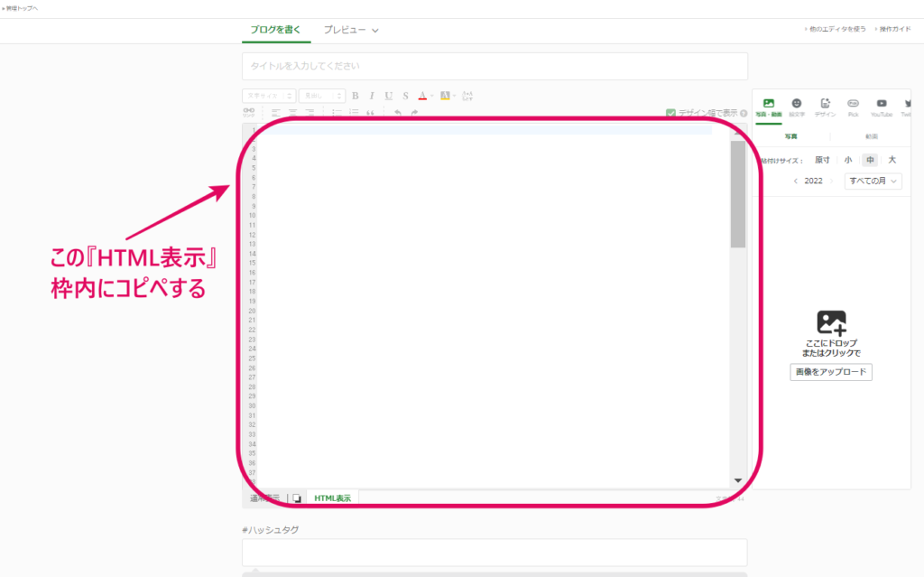Image resolution: width=924 pixels, height=577 pixels.
Task: Open the すべての月 month dropdown
Action: tap(873, 181)
